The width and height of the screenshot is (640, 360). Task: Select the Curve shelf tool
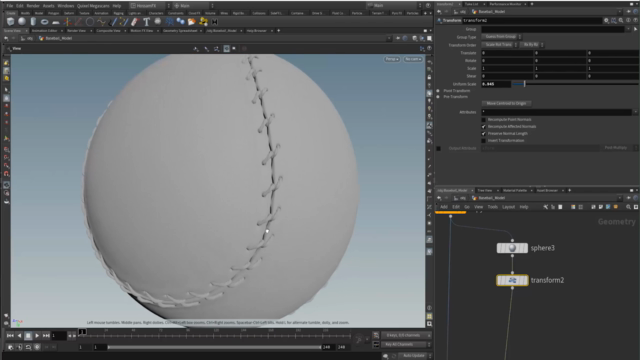[x=101, y=22]
